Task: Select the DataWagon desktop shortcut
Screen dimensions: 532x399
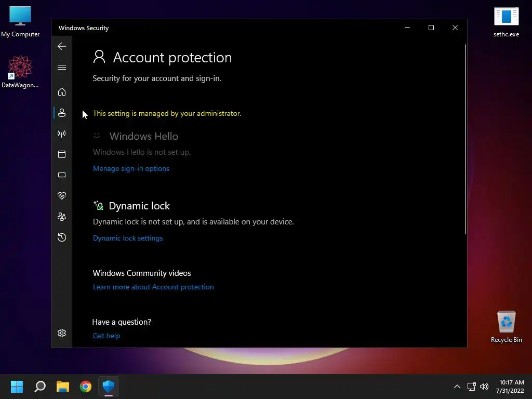Action: (20, 72)
